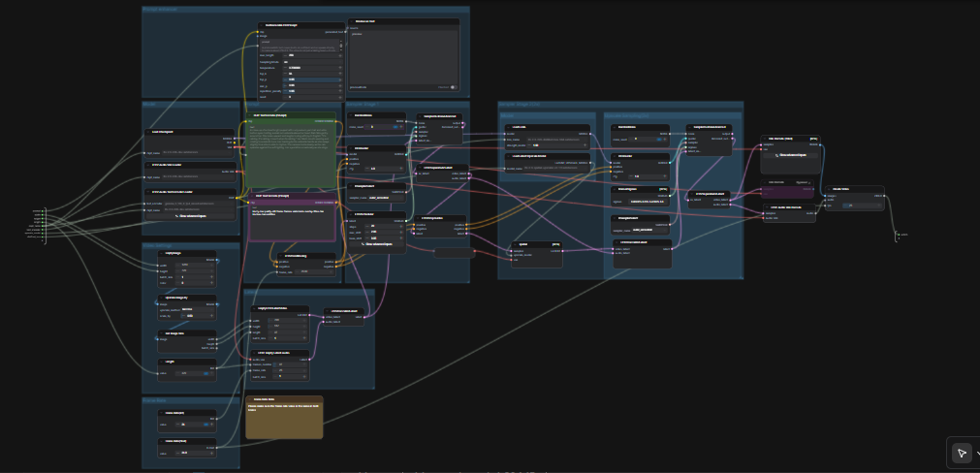Collapse the purple negative prompt node
The width and height of the screenshot is (980, 473).
[x=252, y=196]
